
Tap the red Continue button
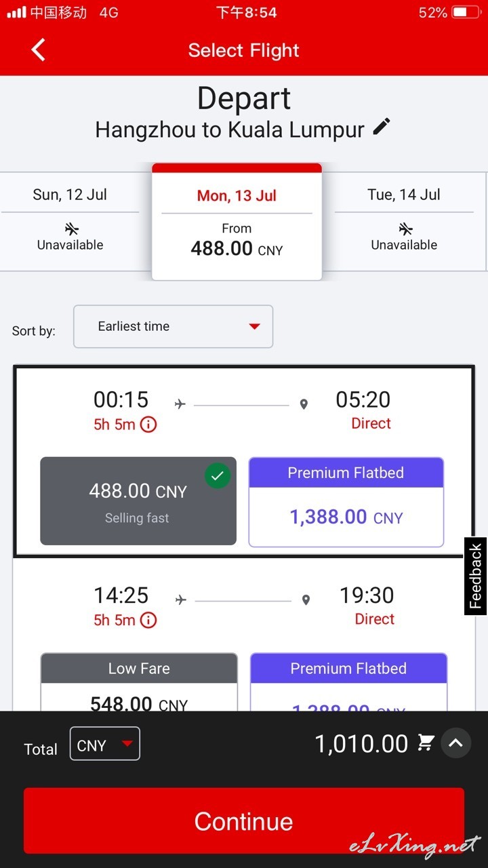click(244, 821)
